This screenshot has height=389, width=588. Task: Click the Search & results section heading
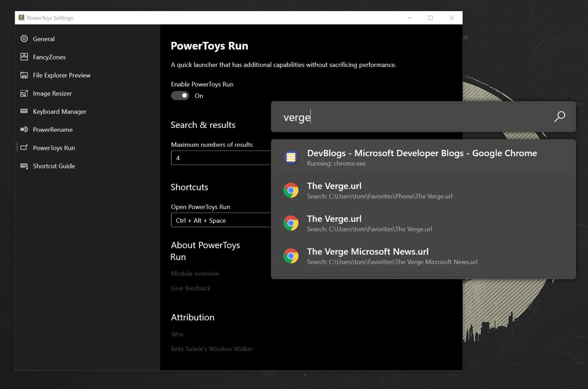(203, 125)
